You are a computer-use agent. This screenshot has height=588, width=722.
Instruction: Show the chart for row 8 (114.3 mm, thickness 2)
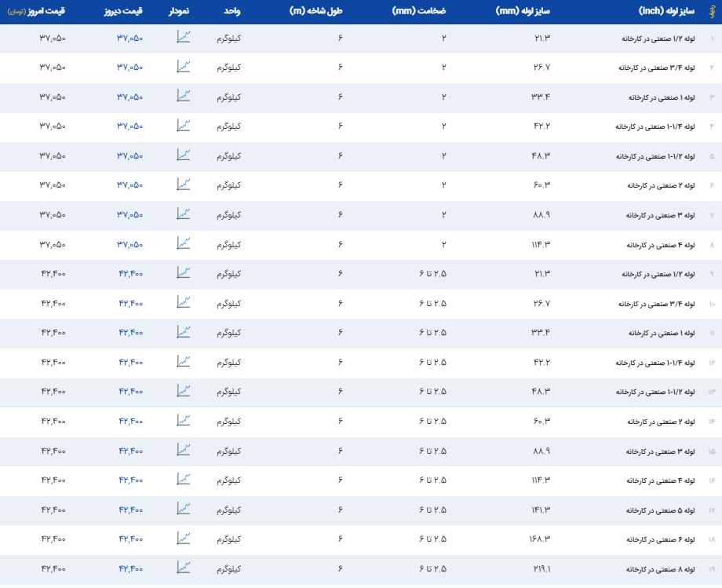point(184,243)
